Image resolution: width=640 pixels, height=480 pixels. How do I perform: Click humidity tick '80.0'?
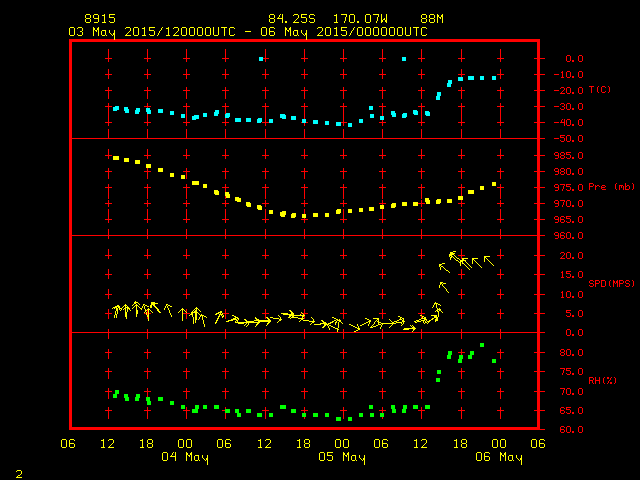click(571, 352)
